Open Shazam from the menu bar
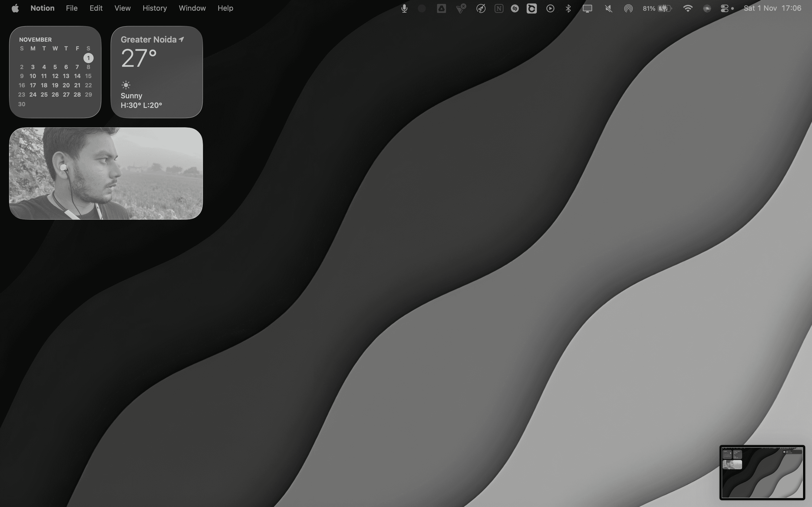This screenshot has width=812, height=507. pyautogui.click(x=515, y=8)
